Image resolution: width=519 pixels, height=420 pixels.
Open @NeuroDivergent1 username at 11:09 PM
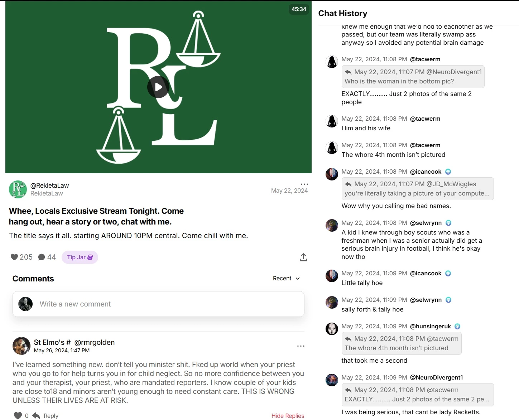(436, 377)
